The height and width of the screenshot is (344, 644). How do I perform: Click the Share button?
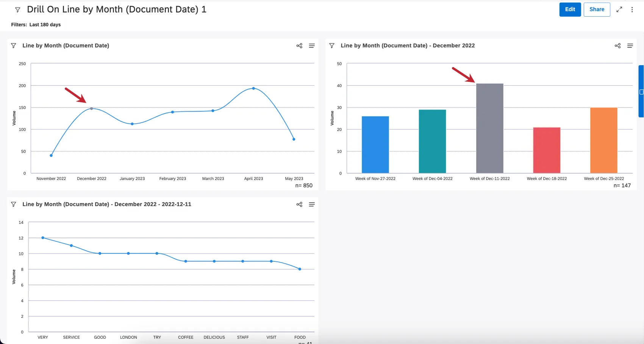pos(597,9)
